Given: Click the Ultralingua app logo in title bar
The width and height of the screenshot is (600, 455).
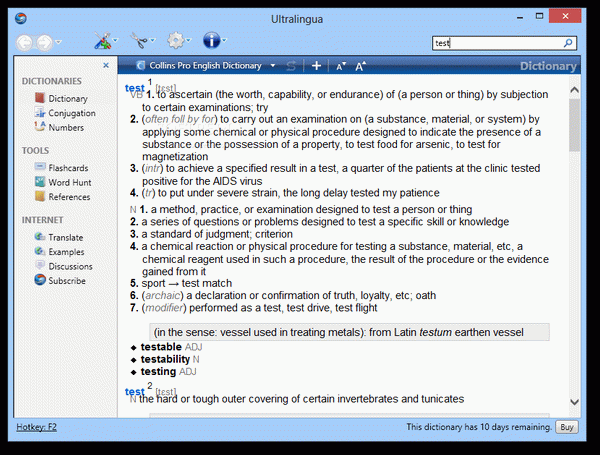Looking at the screenshot, I should pyautogui.click(x=21, y=18).
